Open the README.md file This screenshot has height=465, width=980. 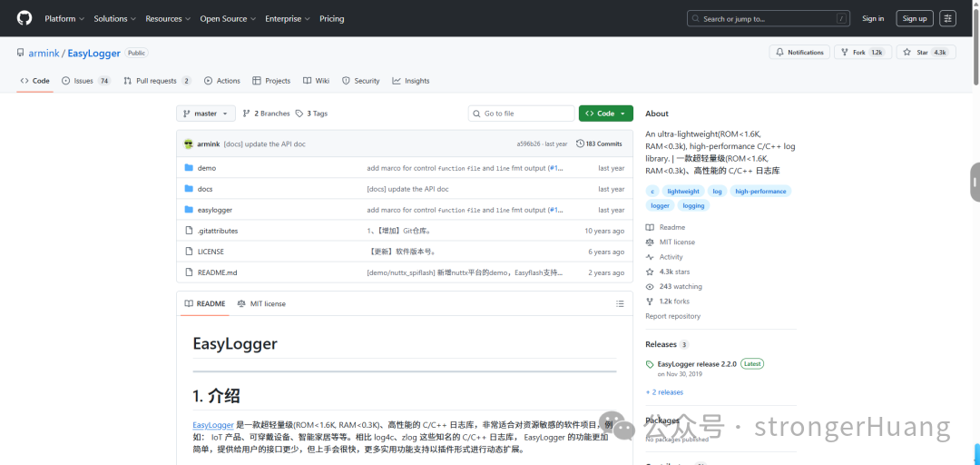tap(217, 272)
